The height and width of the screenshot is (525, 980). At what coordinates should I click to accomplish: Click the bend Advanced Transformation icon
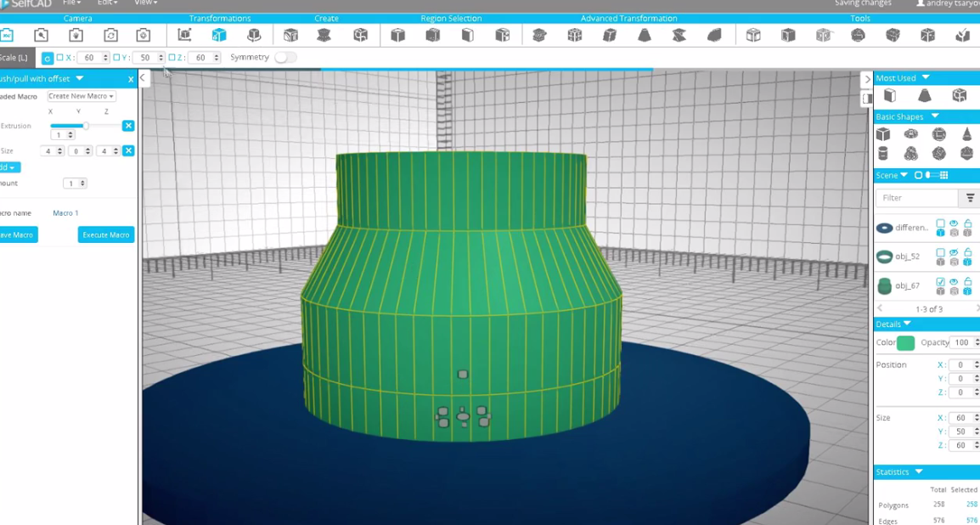click(x=714, y=35)
